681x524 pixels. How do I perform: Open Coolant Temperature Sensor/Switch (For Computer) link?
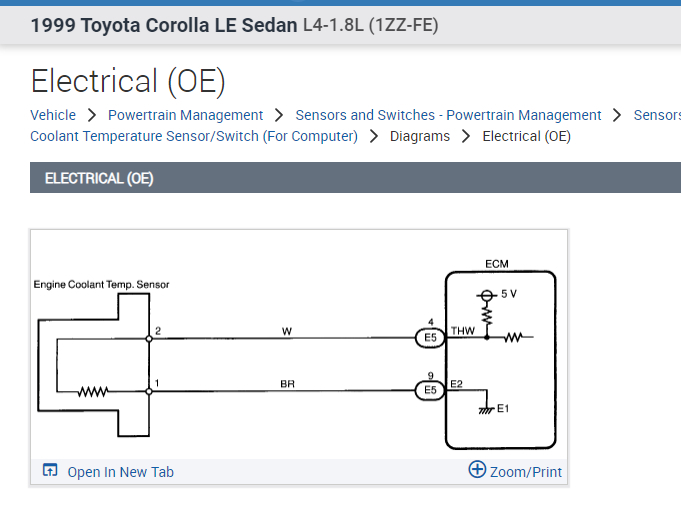click(194, 136)
